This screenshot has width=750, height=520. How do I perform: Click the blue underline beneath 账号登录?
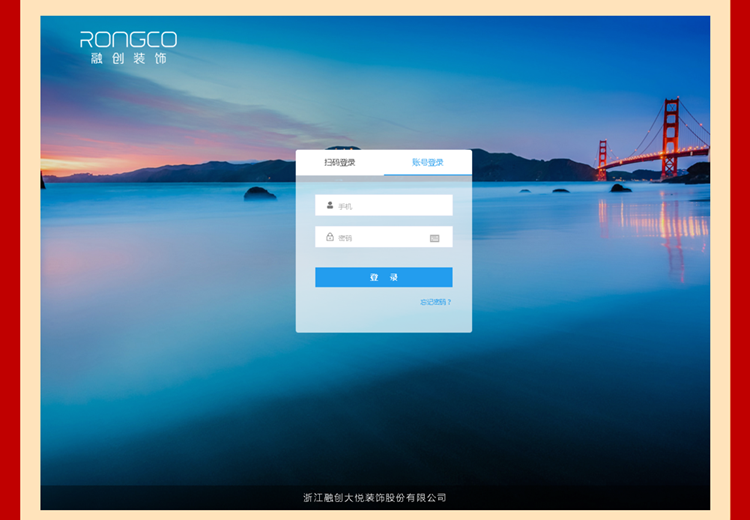click(428, 175)
